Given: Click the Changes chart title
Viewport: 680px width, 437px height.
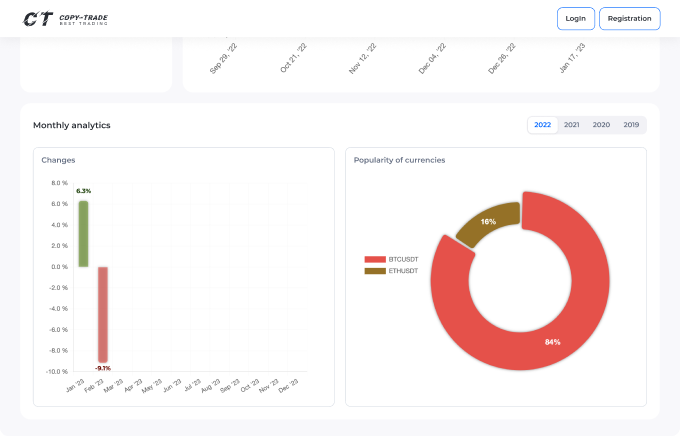Looking at the screenshot, I should [x=59, y=160].
